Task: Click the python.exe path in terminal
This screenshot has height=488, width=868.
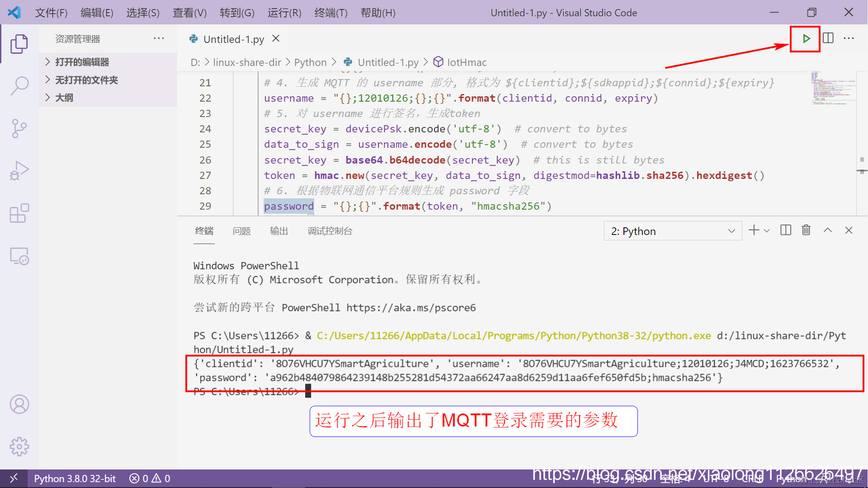Action: [x=514, y=336]
